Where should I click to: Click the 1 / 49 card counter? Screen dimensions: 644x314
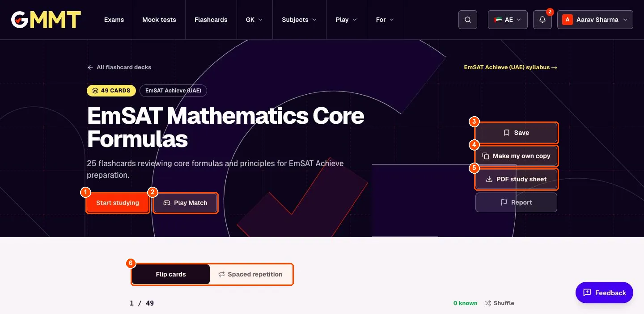click(x=142, y=303)
